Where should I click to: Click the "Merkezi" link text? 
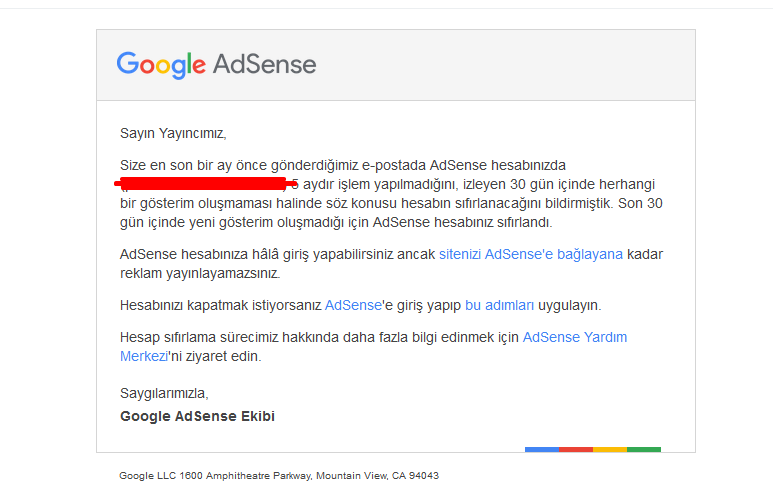(x=144, y=356)
